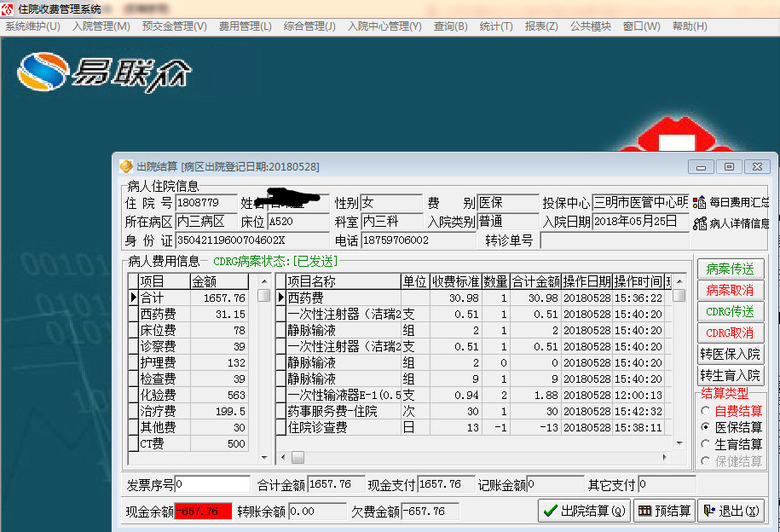The height and width of the screenshot is (532, 780).
Task: Open the 预交金管理(V) menu
Action: point(175,26)
